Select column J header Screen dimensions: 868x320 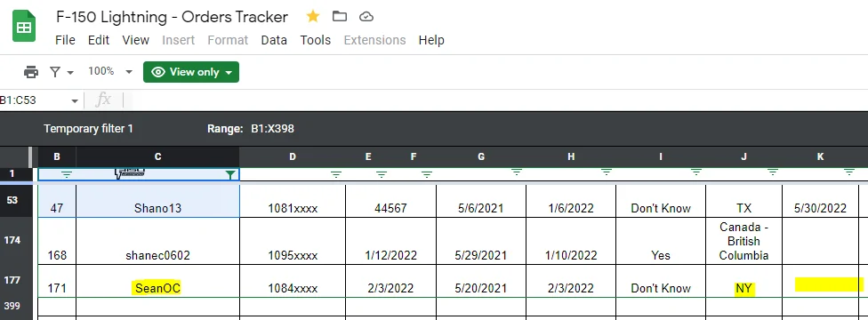click(x=744, y=156)
